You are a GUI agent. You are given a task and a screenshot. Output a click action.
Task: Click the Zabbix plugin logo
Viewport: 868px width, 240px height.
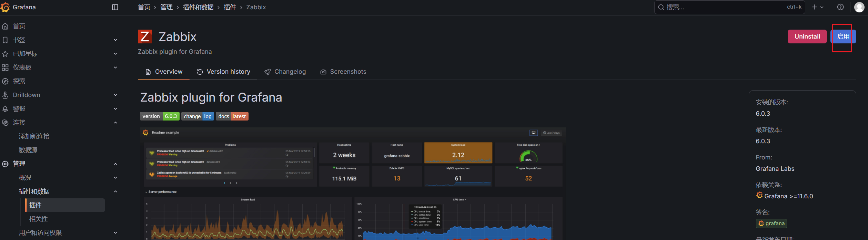(x=145, y=36)
